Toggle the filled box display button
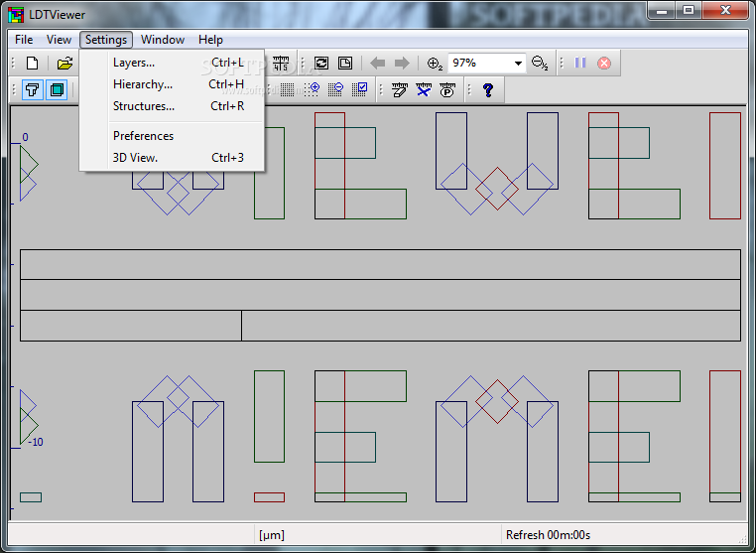The width and height of the screenshot is (756, 553). pos(57,89)
